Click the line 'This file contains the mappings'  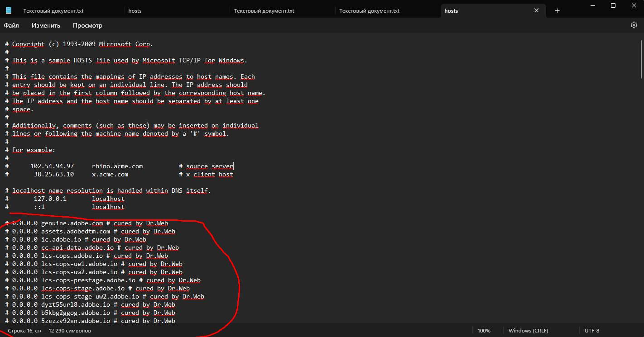[130, 76]
